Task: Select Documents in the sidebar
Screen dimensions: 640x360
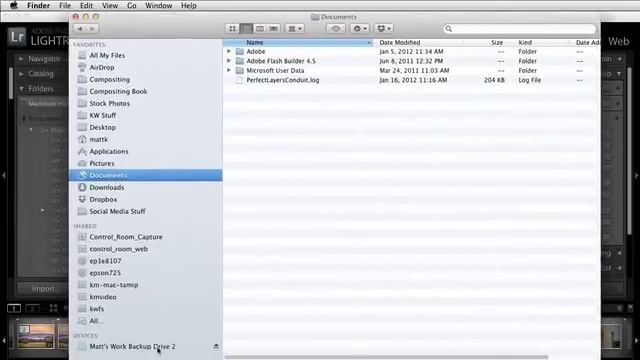Action: (x=146, y=175)
